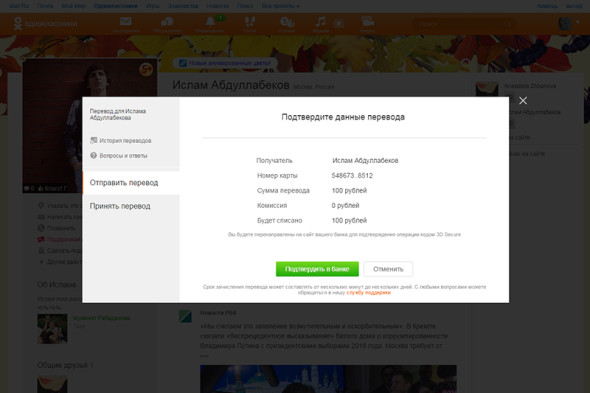Screen dimensions: 590x393
Task: Click the 'Новые анимированные цветы' banner
Action: (x=225, y=63)
